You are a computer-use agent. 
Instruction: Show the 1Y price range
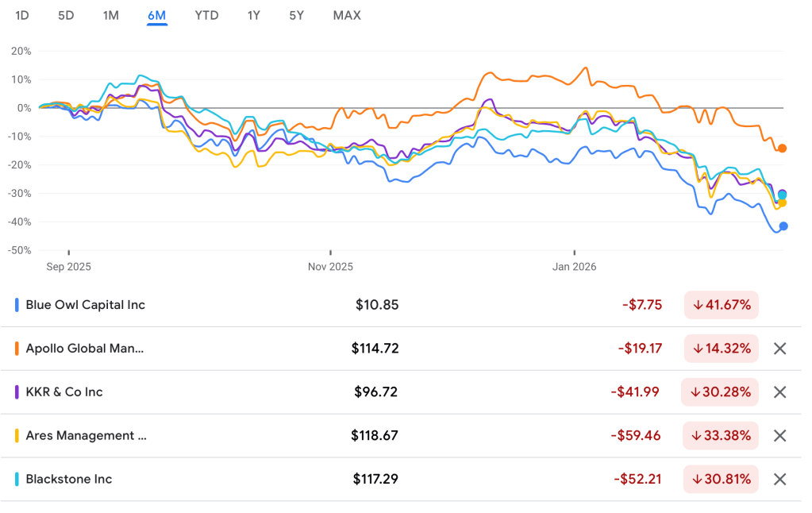click(253, 15)
